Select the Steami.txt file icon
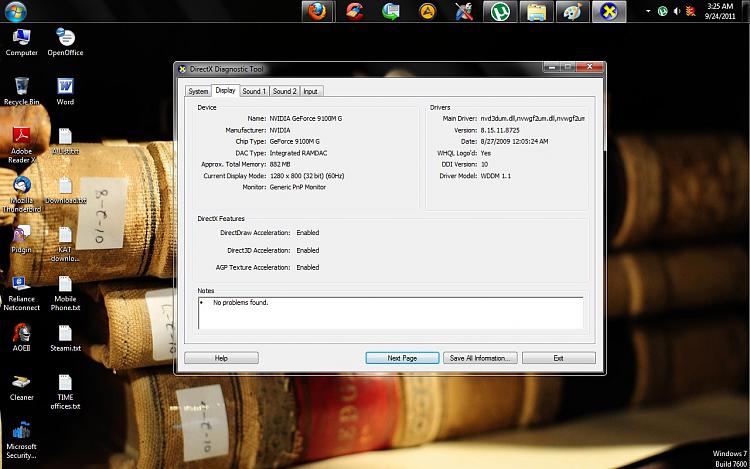750x469 pixels. (x=65, y=338)
